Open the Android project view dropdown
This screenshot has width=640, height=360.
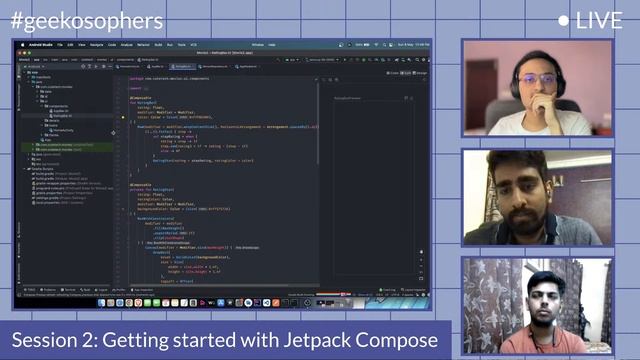[x=34, y=67]
